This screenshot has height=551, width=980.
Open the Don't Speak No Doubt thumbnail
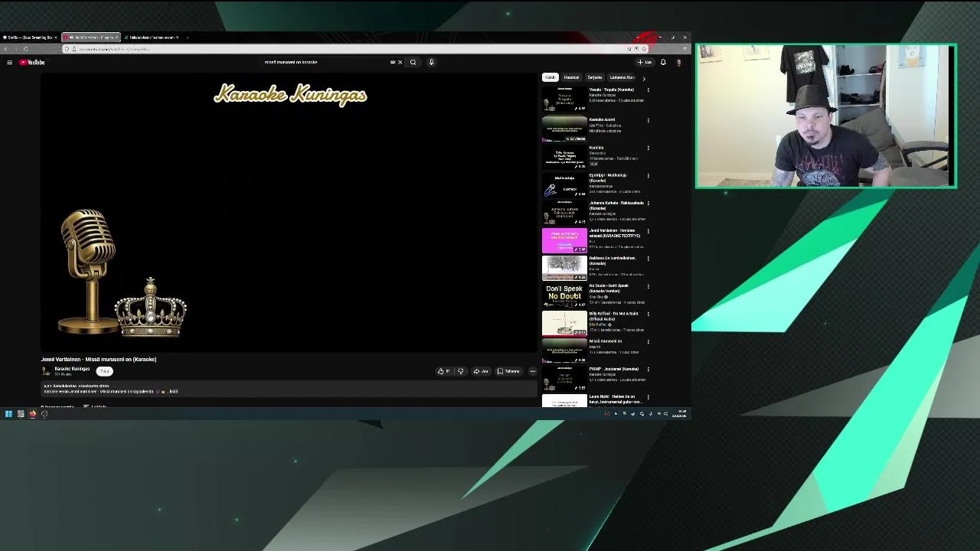pos(564,295)
